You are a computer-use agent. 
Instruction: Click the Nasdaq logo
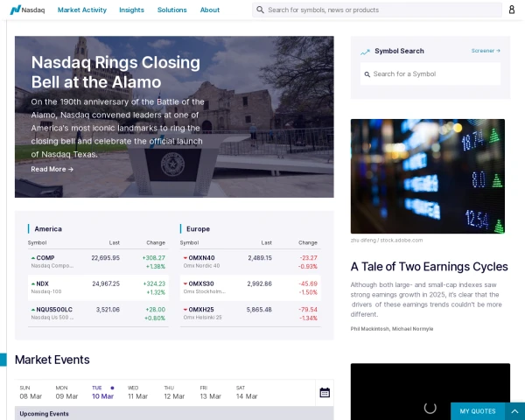[27, 10]
